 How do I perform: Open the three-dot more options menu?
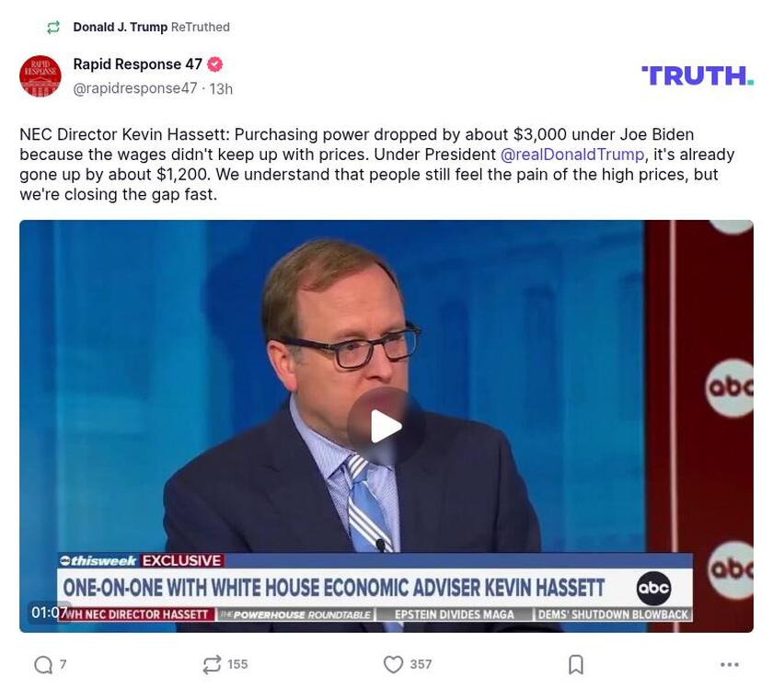pyautogui.click(x=729, y=664)
